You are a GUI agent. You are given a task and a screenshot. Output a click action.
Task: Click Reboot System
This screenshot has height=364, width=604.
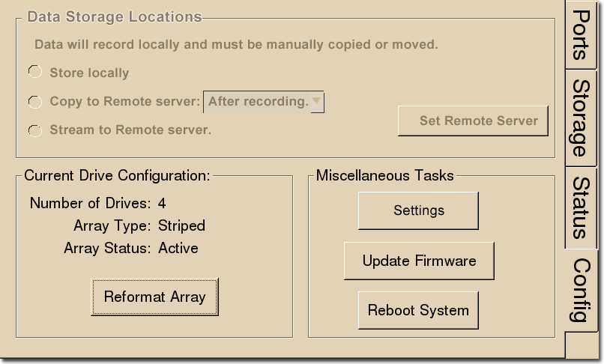[x=418, y=311]
